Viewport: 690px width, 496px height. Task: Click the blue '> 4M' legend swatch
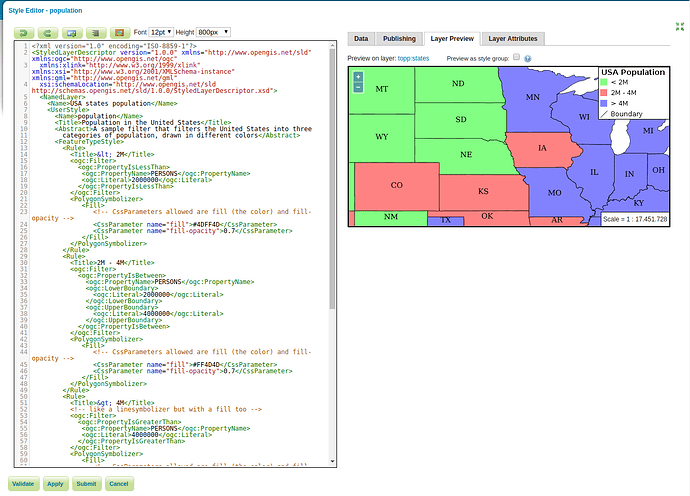click(604, 103)
